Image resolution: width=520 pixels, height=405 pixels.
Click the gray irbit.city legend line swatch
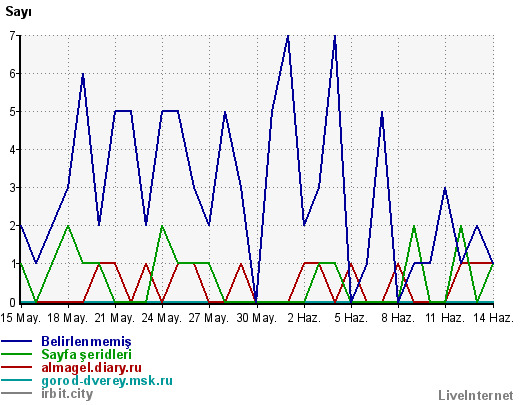(x=17, y=394)
